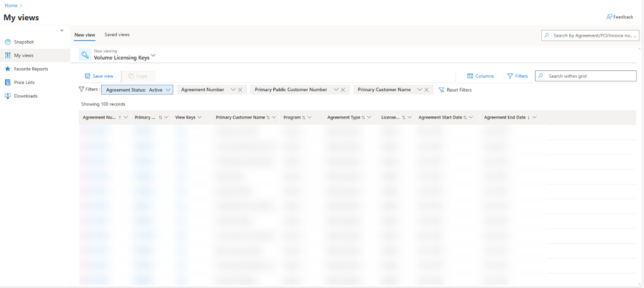Click the filter funnel icon beside Filters label
Viewport: 644px width, 288px height.
(x=81, y=89)
